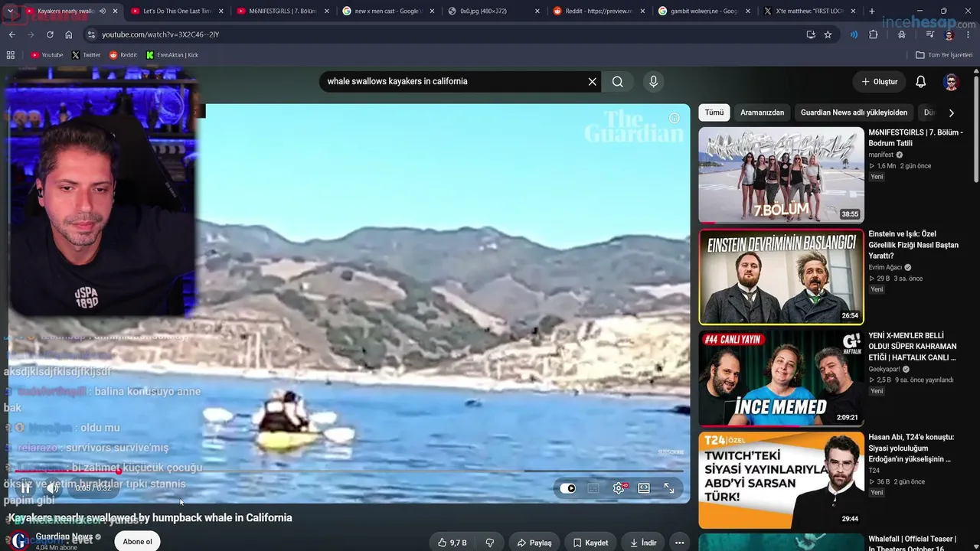Open the Einstein Devriminin Başlangıcı video thumbnail
Image resolution: width=980 pixels, height=551 pixels.
pos(781,276)
